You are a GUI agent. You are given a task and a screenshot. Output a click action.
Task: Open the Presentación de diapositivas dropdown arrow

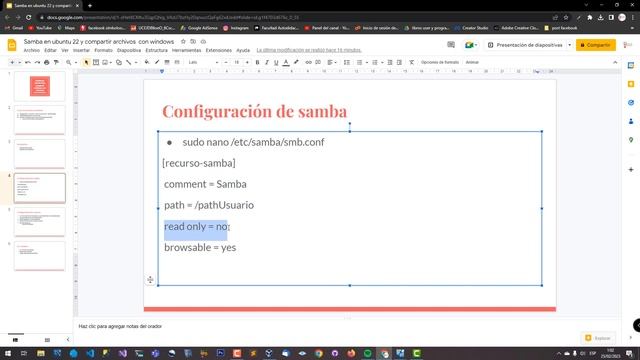pos(569,45)
